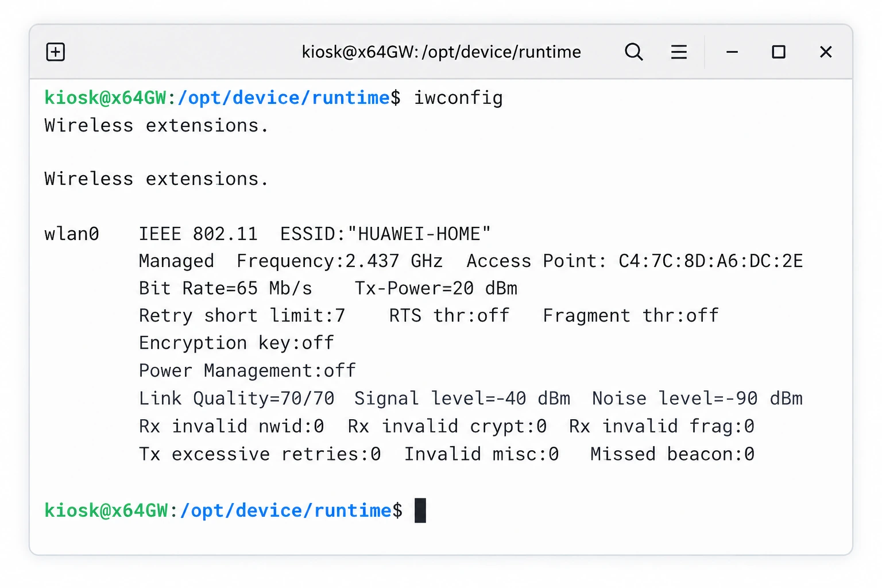Click the wlan0 interface name

pos(72,234)
